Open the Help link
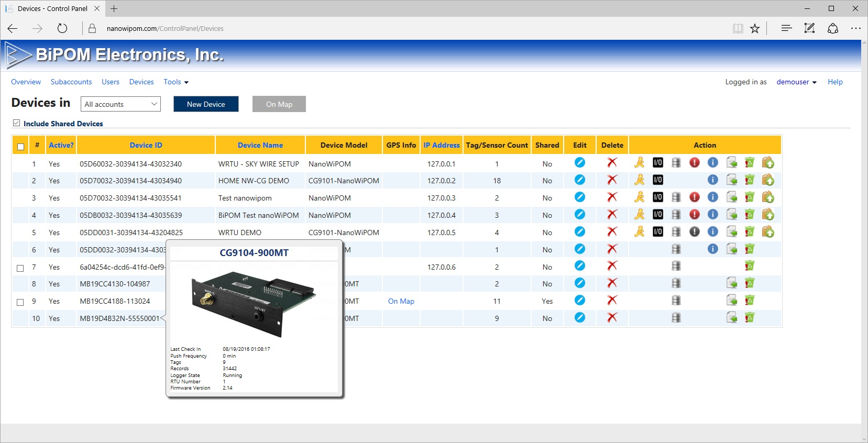Image resolution: width=868 pixels, height=443 pixels. click(835, 82)
